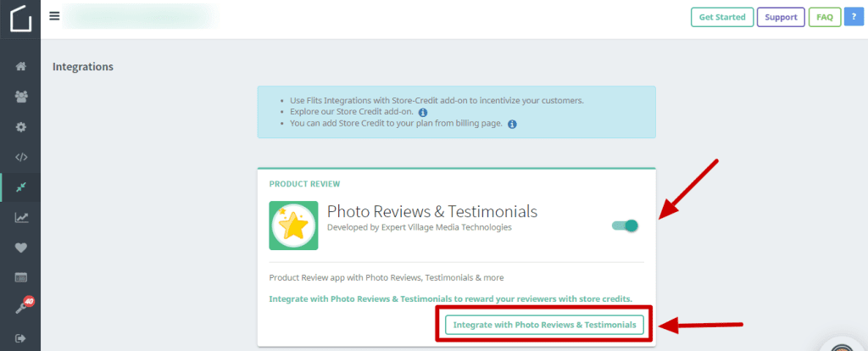868x351 pixels.
Task: Click info icon beside Store Credit add-on
Action: point(423,112)
